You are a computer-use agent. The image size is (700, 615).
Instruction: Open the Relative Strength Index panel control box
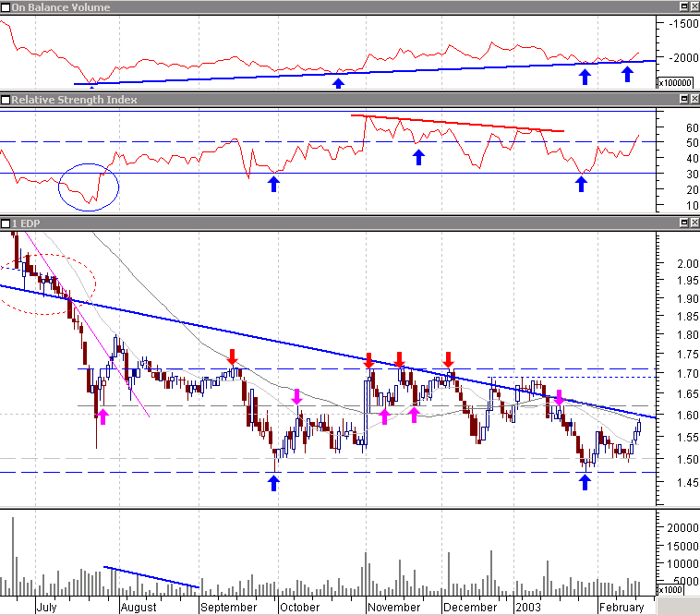(6, 100)
